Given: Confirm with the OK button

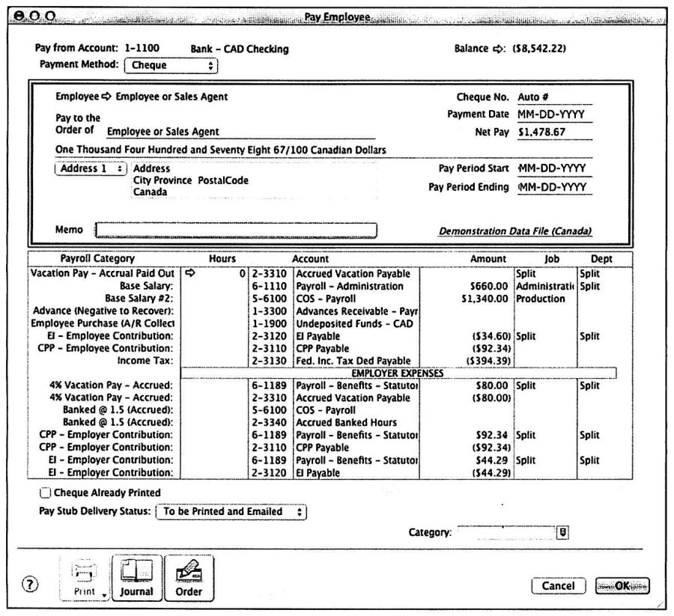Looking at the screenshot, I should 622,586.
